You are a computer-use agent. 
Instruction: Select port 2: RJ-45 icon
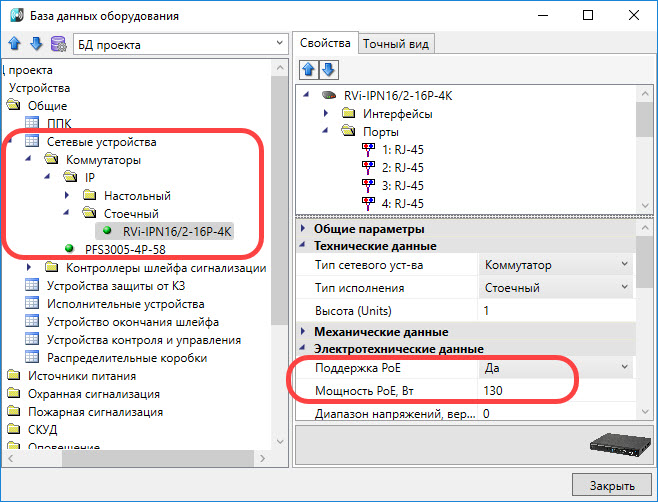368,167
